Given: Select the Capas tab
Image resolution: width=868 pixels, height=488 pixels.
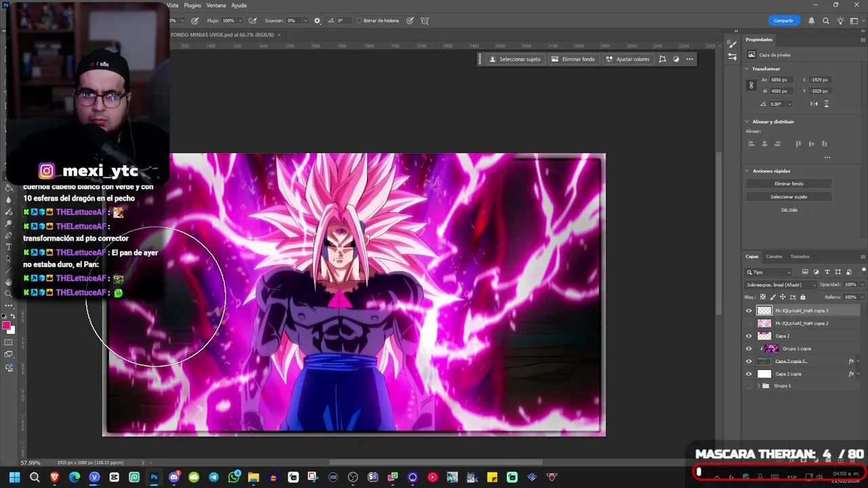Looking at the screenshot, I should click(752, 256).
